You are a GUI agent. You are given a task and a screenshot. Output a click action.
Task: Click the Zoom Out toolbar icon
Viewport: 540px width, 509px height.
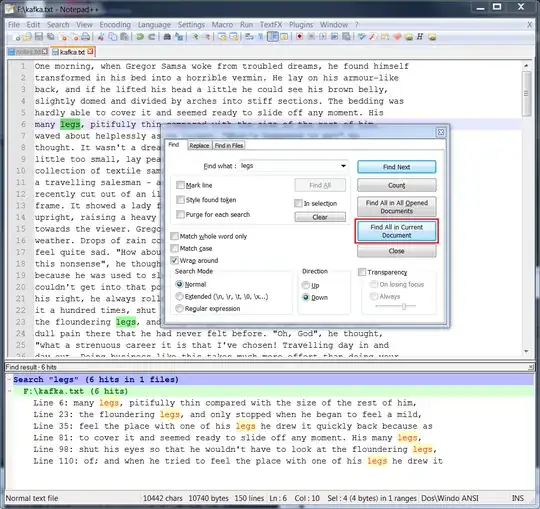[207, 37]
